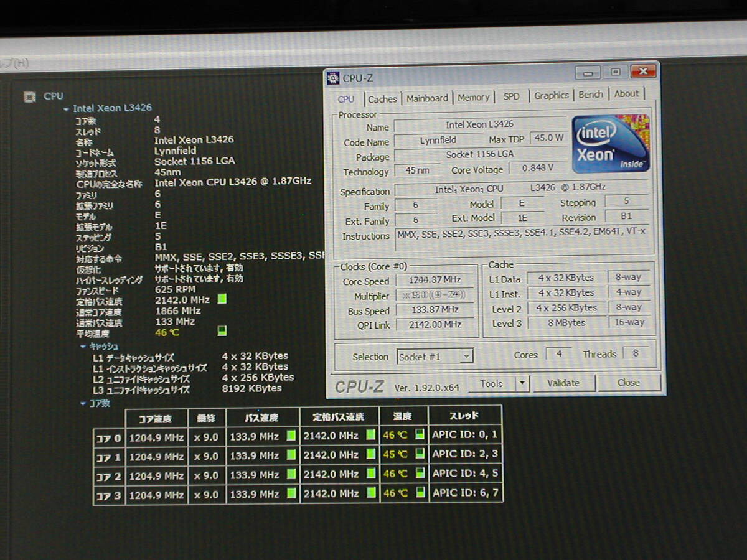Viewport: 747px width, 560px height.
Task: Collapse the コア数 section
Action: (83, 403)
